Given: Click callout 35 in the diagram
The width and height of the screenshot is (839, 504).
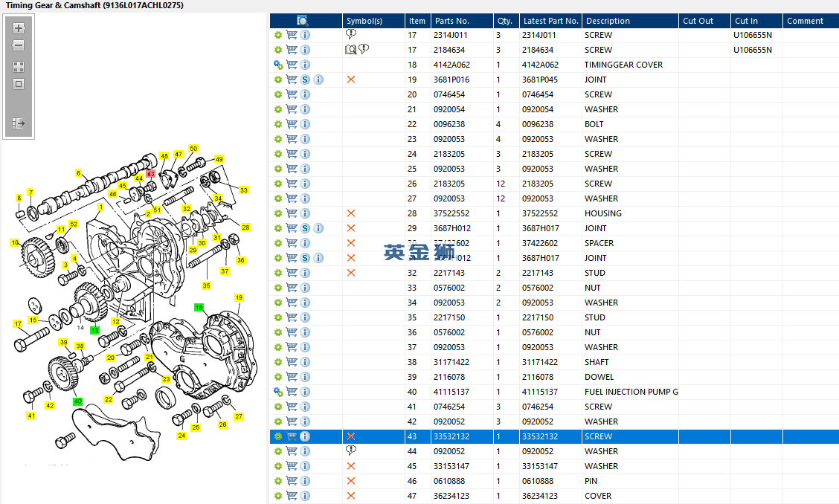Looking at the screenshot, I should (207, 285).
